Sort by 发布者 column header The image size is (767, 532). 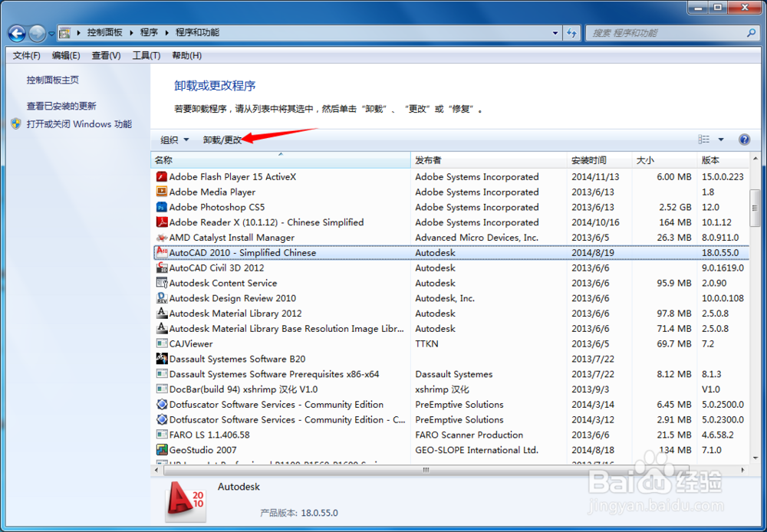489,160
